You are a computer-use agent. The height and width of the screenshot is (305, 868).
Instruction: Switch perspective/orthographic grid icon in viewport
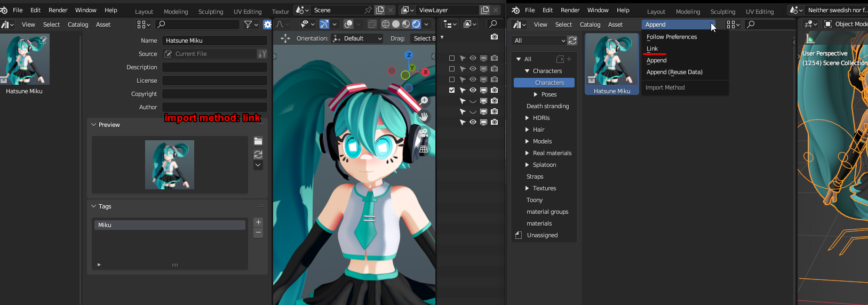(x=424, y=149)
